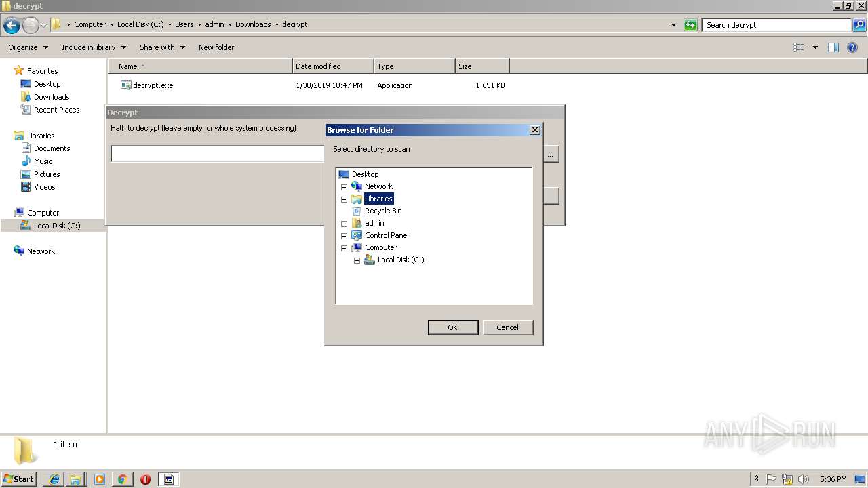Click the refresh icon beside the address bar

[690, 25]
